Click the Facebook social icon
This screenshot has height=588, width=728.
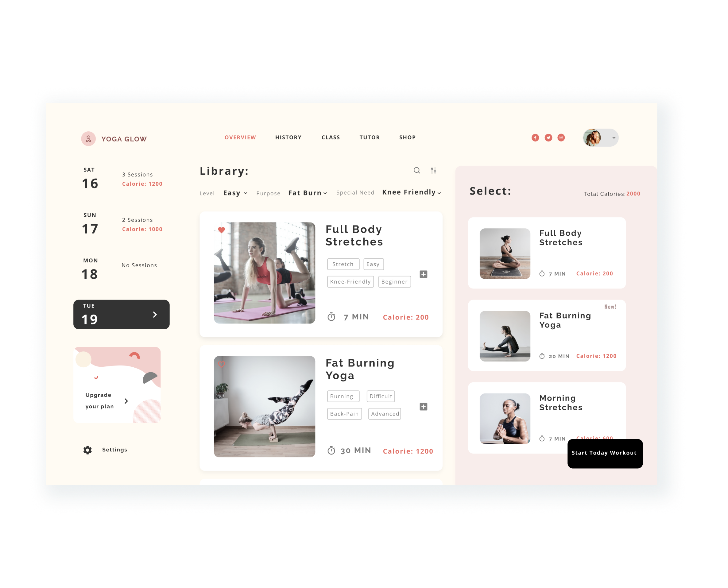[535, 137]
